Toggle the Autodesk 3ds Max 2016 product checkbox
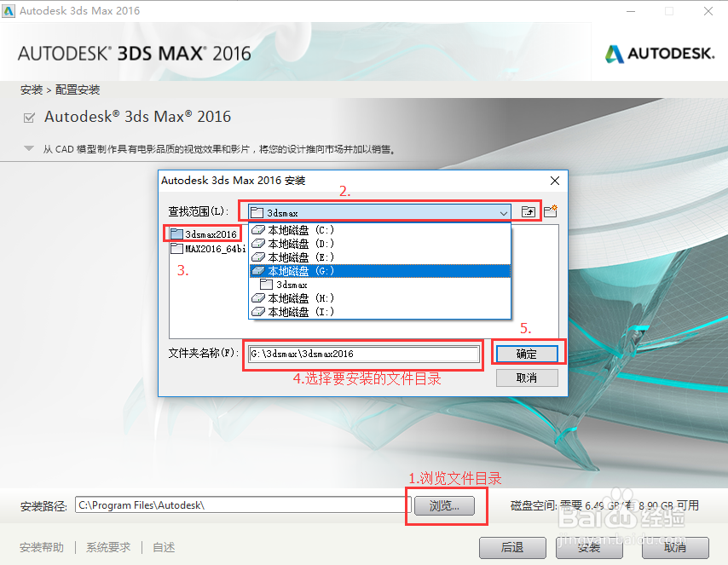Image resolution: width=728 pixels, height=565 pixels. 28,117
